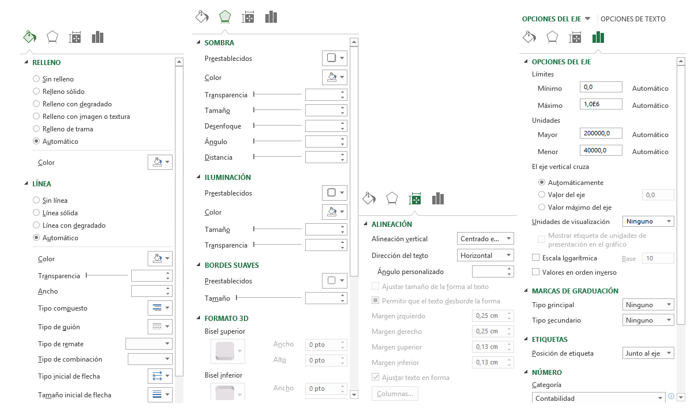This screenshot has height=412, width=691.
Task: Enable the Escala logarítmica checkbox
Action: coord(537,258)
